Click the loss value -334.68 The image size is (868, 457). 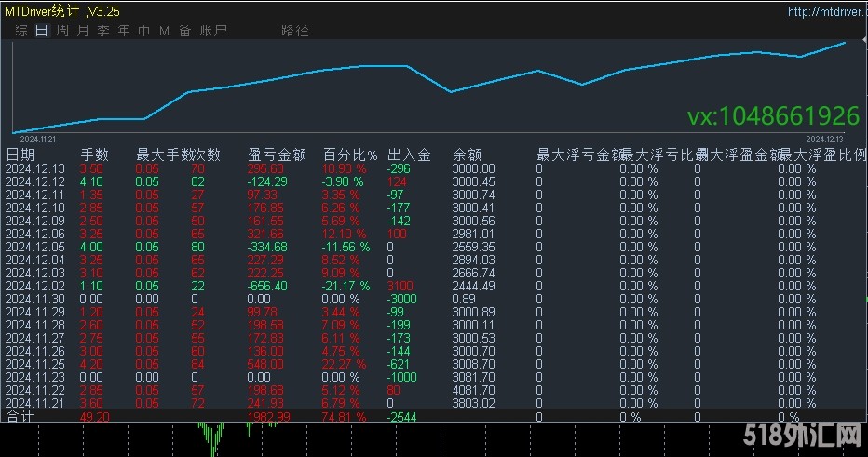(267, 247)
